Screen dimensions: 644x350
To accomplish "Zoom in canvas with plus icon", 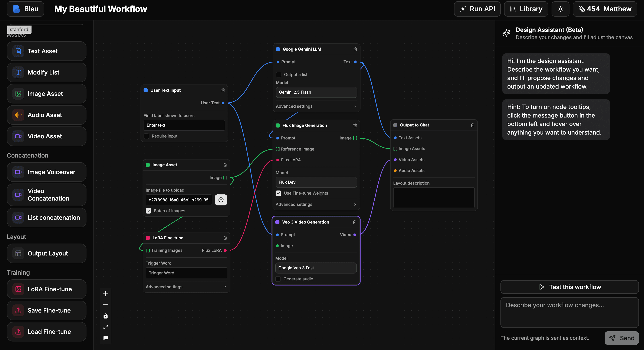I will [x=105, y=294].
